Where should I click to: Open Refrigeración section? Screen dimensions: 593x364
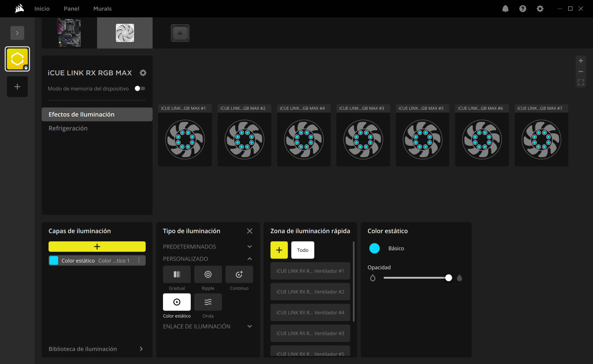click(97, 128)
